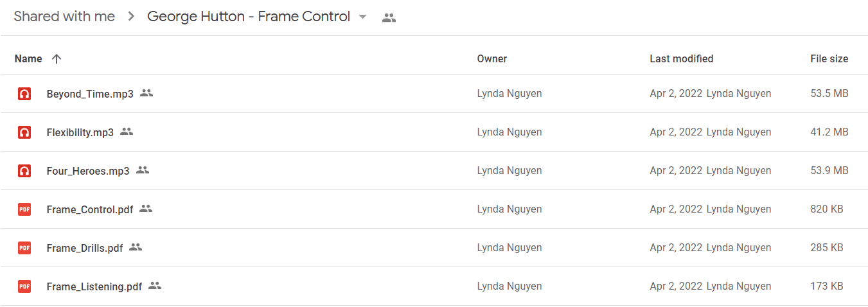This screenshot has height=307, width=868.
Task: Reverse sort order with Name arrow
Action: (57, 58)
